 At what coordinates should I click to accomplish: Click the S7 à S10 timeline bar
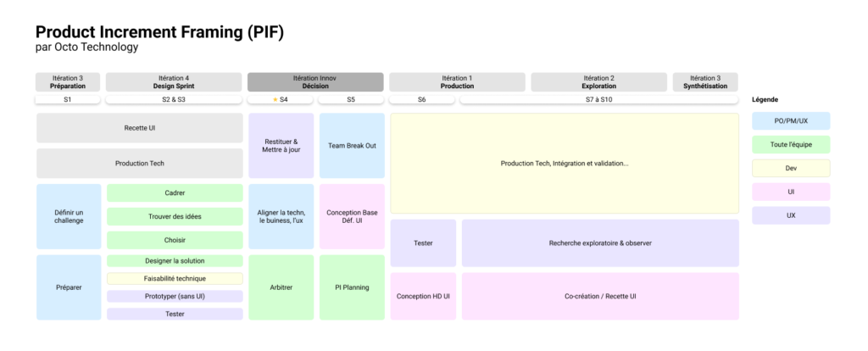598,100
